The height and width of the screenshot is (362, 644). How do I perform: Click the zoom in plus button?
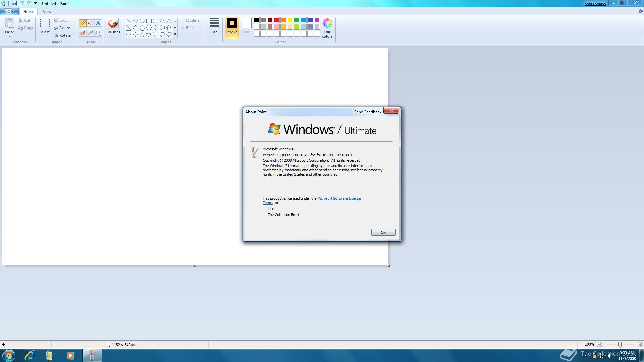(640, 345)
